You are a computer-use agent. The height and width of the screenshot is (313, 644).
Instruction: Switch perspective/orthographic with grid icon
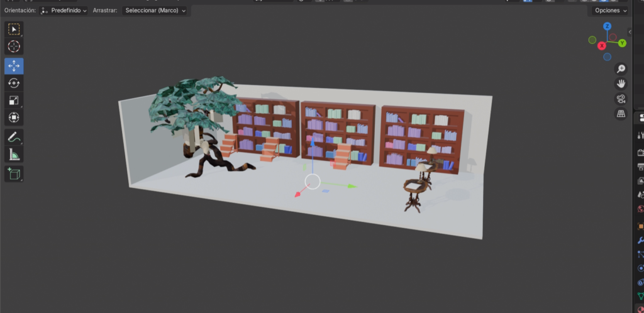(621, 114)
